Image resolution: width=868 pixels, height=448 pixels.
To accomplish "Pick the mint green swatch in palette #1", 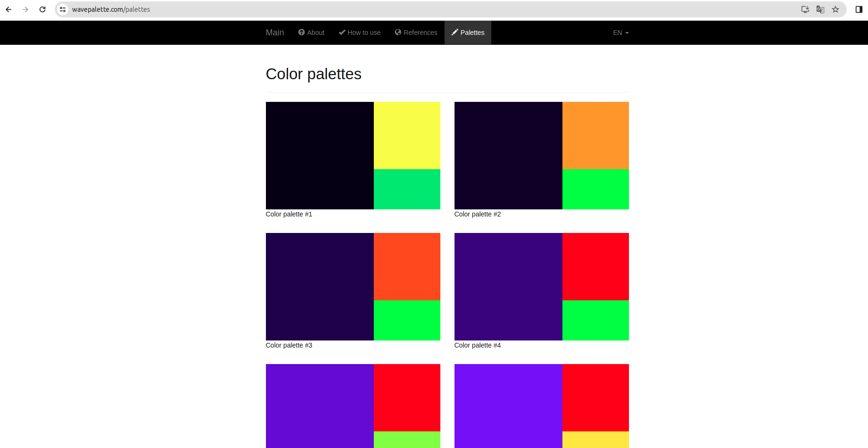I will pyautogui.click(x=407, y=189).
